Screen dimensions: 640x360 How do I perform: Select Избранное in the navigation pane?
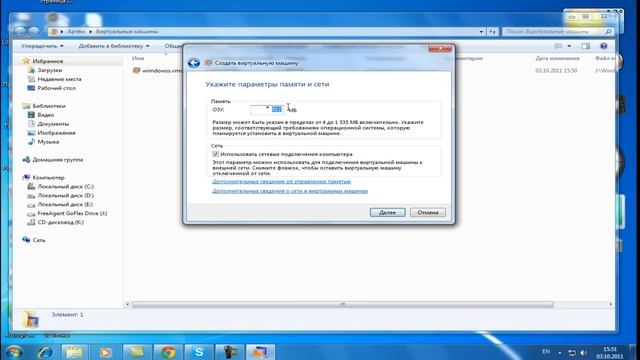pyautogui.click(x=48, y=61)
